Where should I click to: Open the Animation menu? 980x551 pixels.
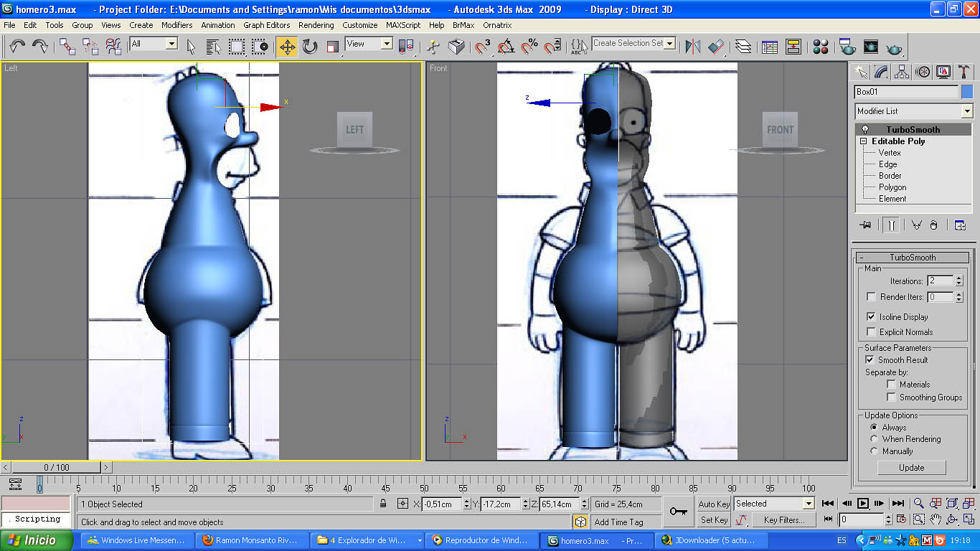[218, 25]
